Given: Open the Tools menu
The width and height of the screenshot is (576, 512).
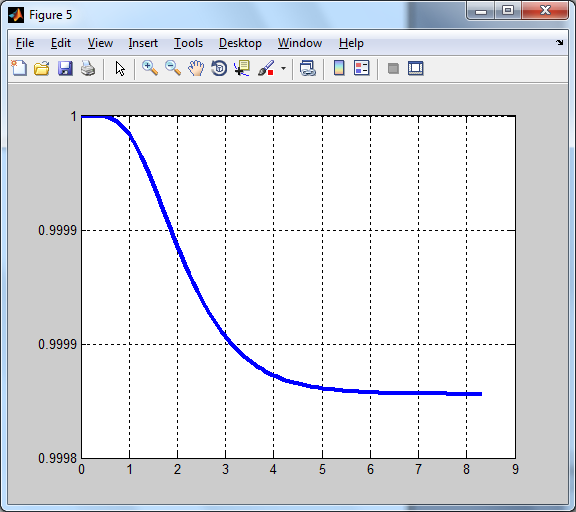Looking at the screenshot, I should coord(188,43).
